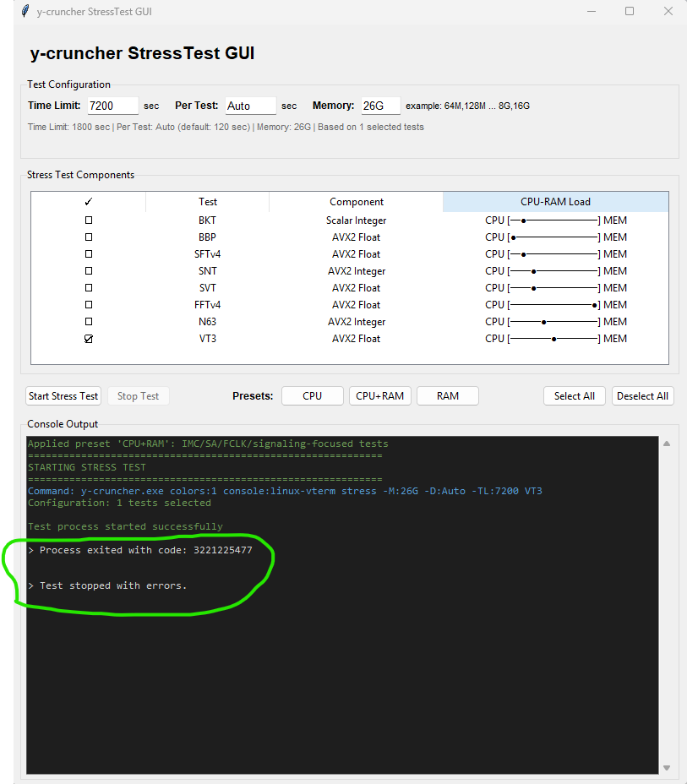
Task: Click the BKT CPU-MEM load indicator
Action: [x=555, y=220]
